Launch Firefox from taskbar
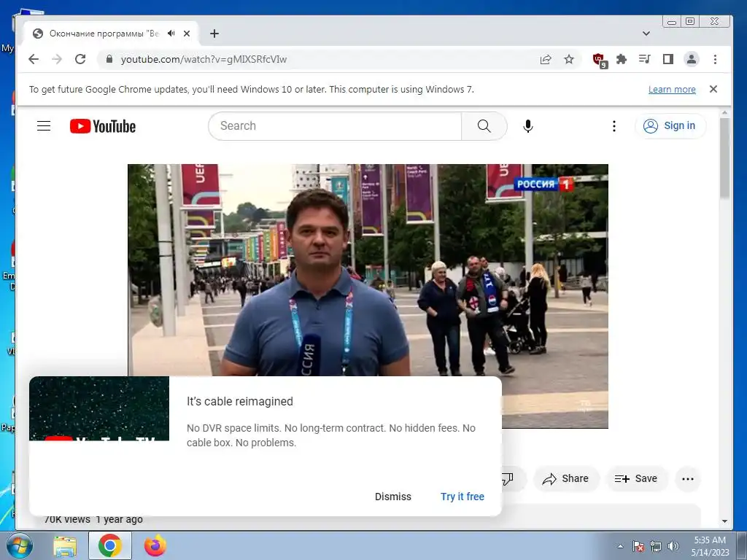Viewport: 747px width, 560px height. (155, 545)
